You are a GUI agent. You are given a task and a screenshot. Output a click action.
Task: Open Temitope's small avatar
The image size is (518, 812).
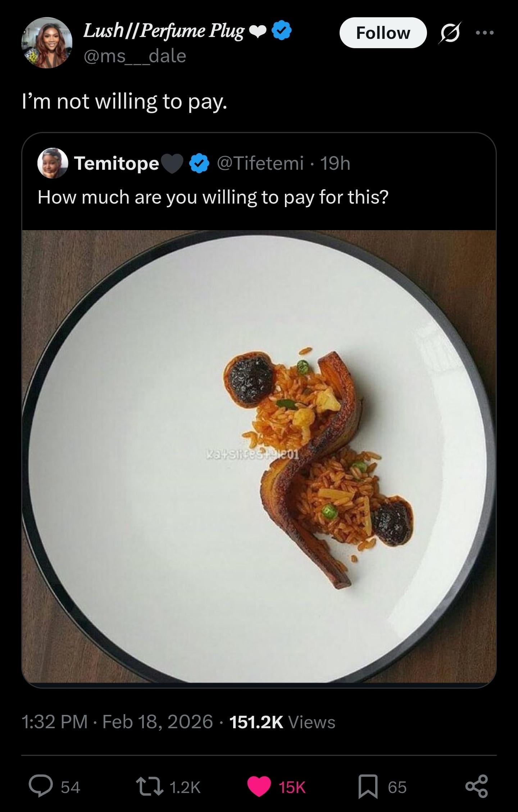pyautogui.click(x=53, y=163)
